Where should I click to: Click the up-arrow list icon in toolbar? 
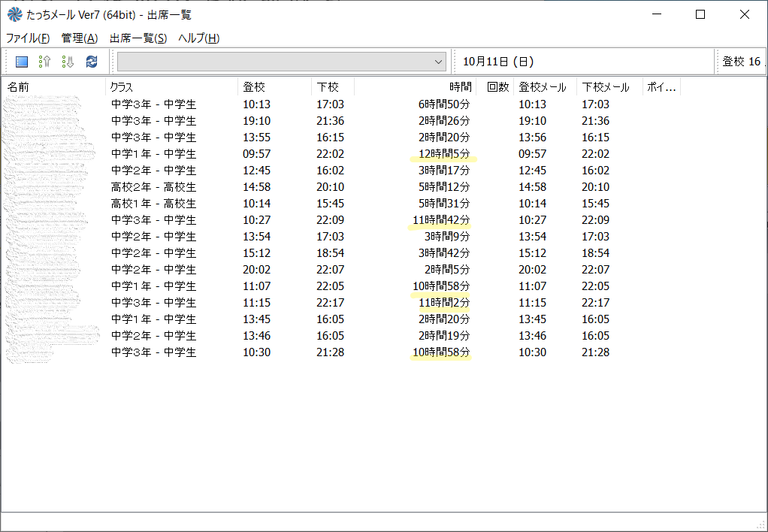[x=45, y=62]
